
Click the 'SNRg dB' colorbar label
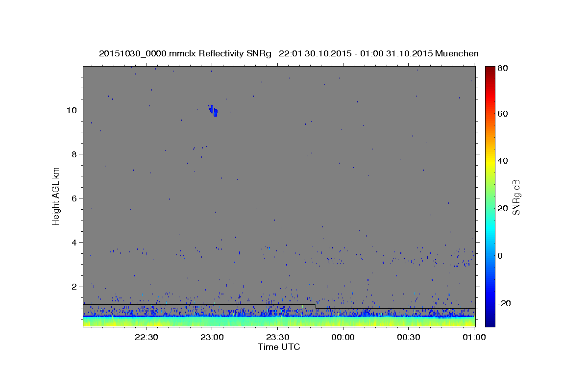(x=516, y=197)
